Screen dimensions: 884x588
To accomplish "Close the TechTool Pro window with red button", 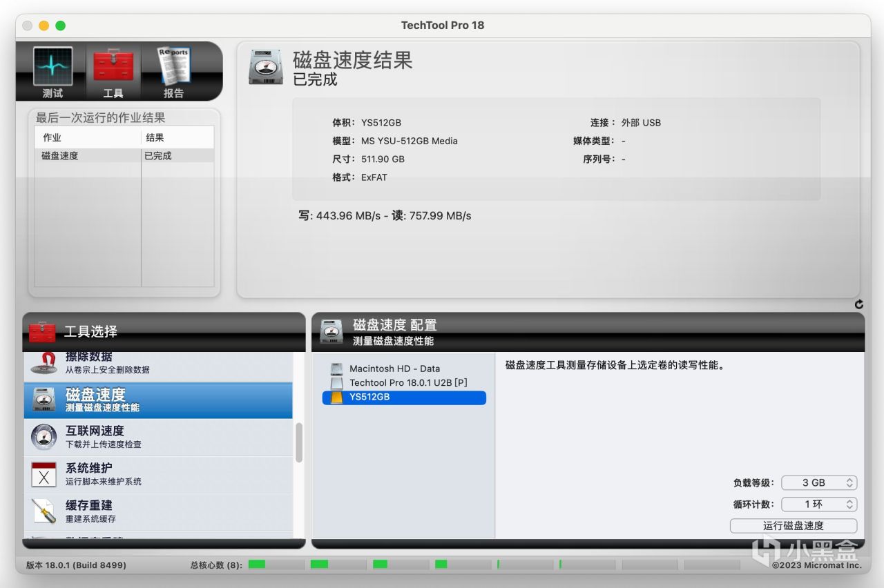I will tap(28, 26).
